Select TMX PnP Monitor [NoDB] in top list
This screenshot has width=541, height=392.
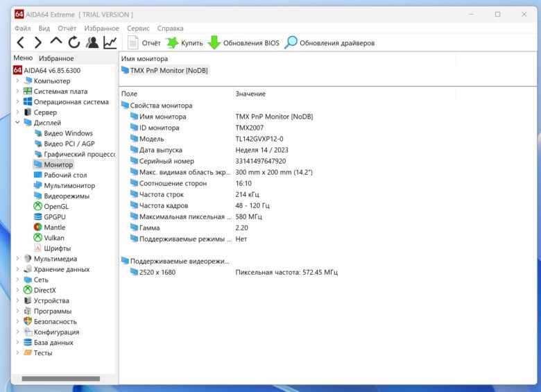164,70
